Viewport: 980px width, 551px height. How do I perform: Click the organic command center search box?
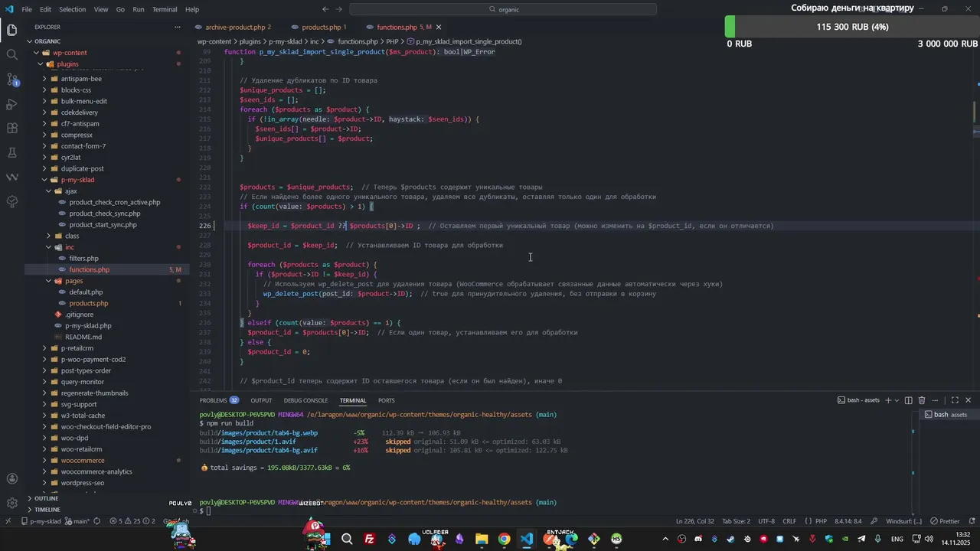tap(503, 9)
